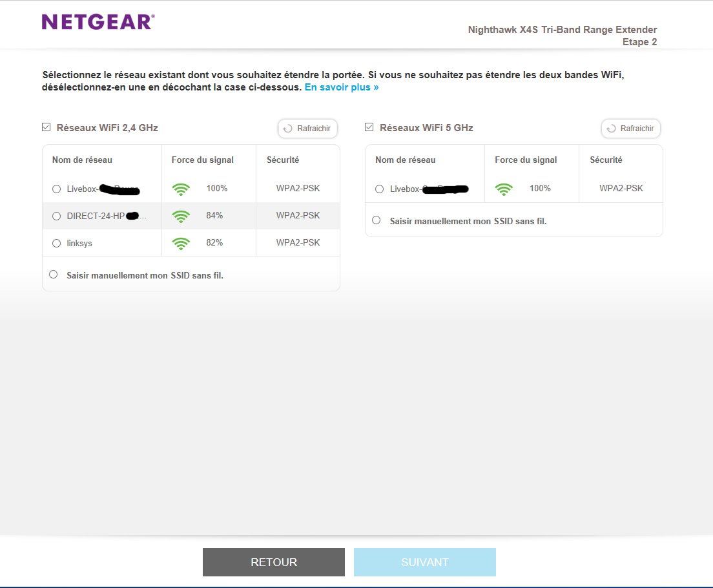Click the Sécurité column header in 5 GHz table
This screenshot has width=713, height=588.
[606, 160]
